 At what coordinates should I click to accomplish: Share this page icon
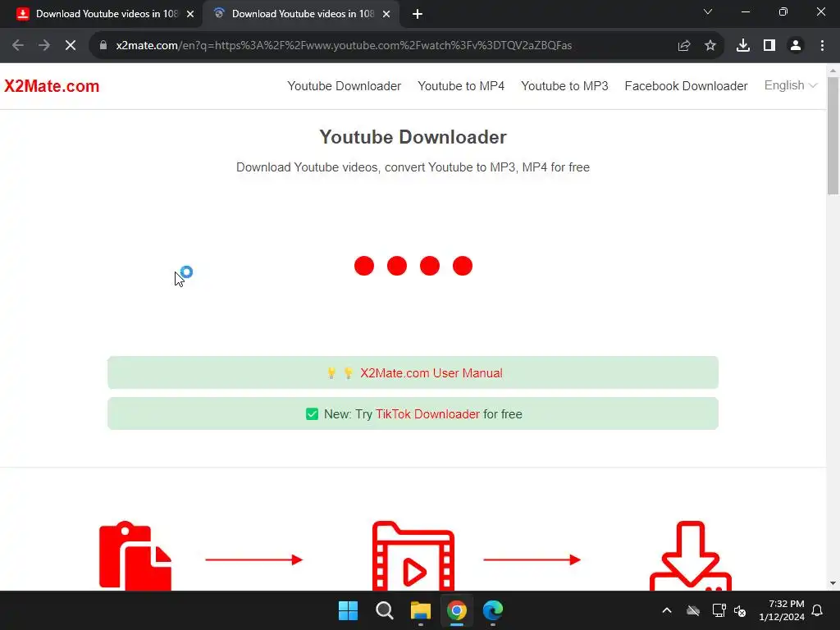684,46
